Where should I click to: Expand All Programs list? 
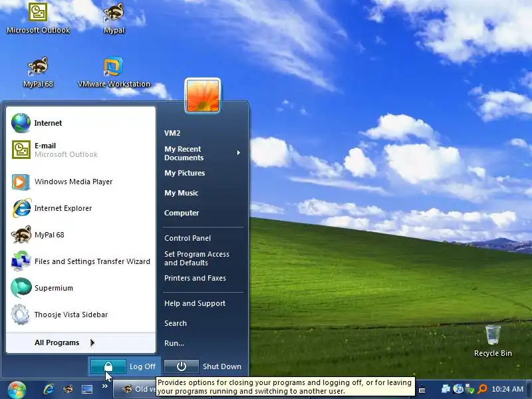coord(80,342)
